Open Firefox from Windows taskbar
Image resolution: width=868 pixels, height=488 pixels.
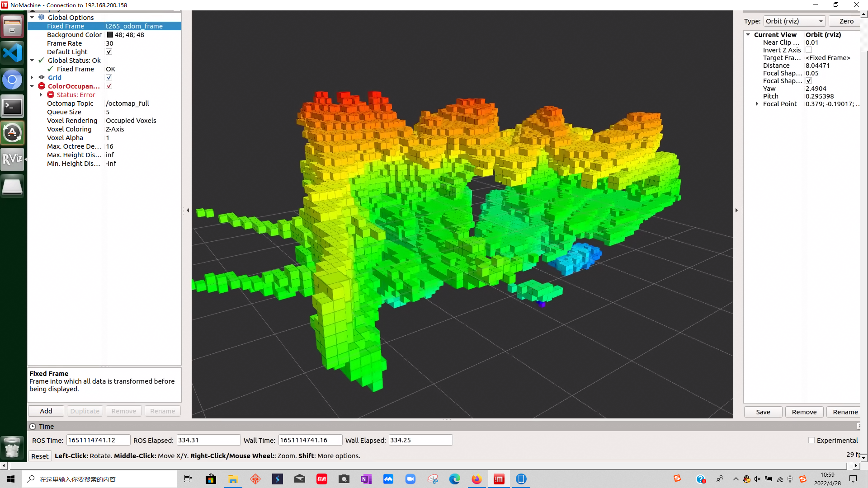tap(476, 479)
